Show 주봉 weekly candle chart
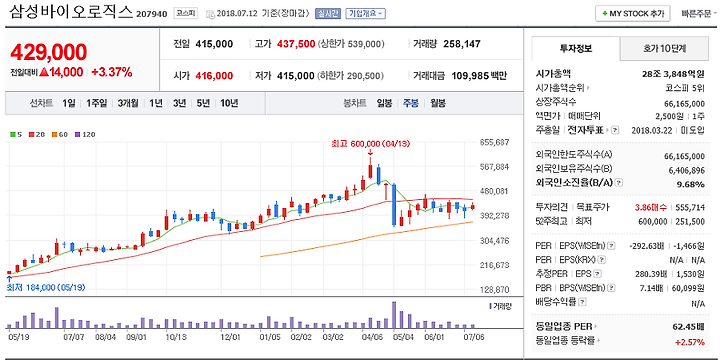The image size is (720, 360). (411, 103)
